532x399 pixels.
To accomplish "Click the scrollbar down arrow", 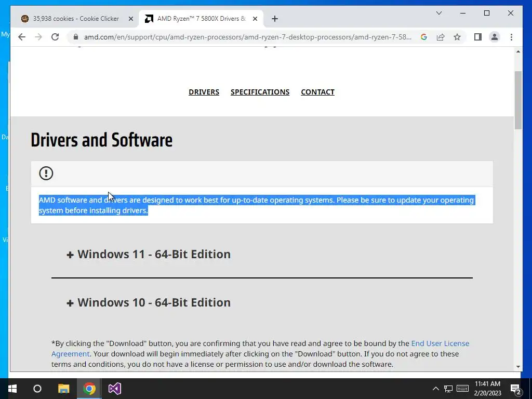I will [518, 367].
